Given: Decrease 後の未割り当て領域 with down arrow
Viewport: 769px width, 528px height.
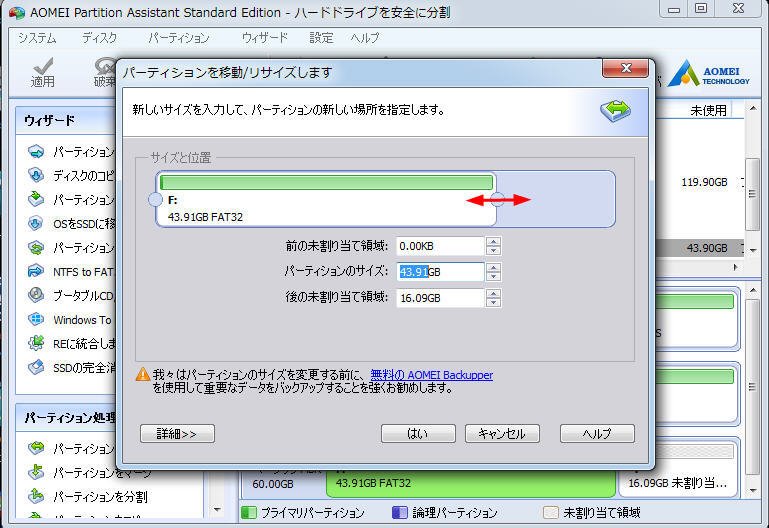Looking at the screenshot, I should pyautogui.click(x=493, y=302).
